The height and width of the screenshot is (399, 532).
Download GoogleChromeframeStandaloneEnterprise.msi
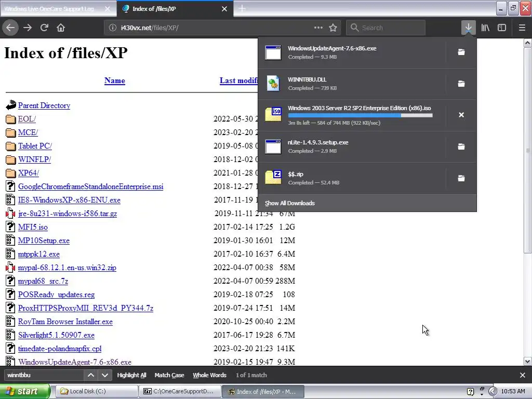(90, 187)
